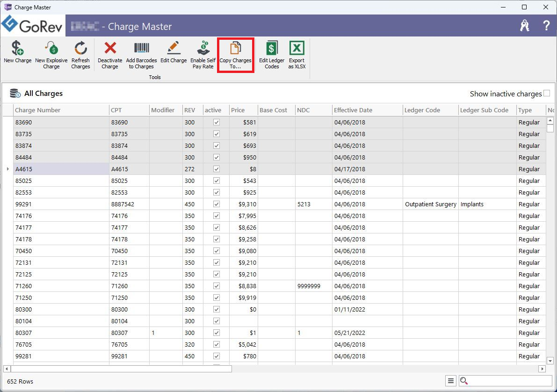Sort by REV column header
Viewport: 557px width, 392px height.
pos(193,110)
